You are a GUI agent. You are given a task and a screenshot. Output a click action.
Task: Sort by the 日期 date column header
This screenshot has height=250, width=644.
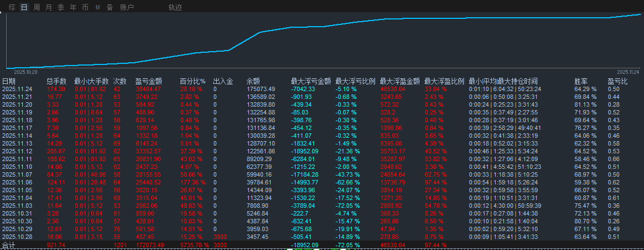pos(9,81)
